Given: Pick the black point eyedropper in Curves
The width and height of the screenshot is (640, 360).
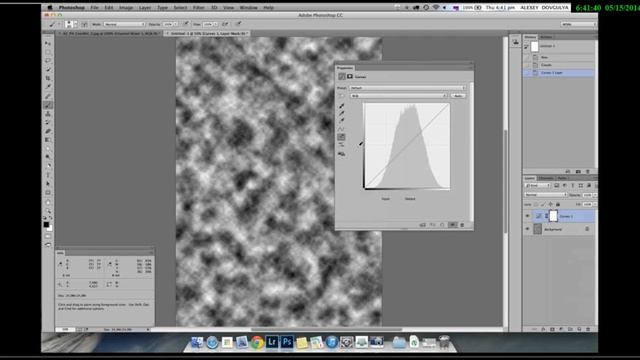Looking at the screenshot, I should [x=342, y=106].
